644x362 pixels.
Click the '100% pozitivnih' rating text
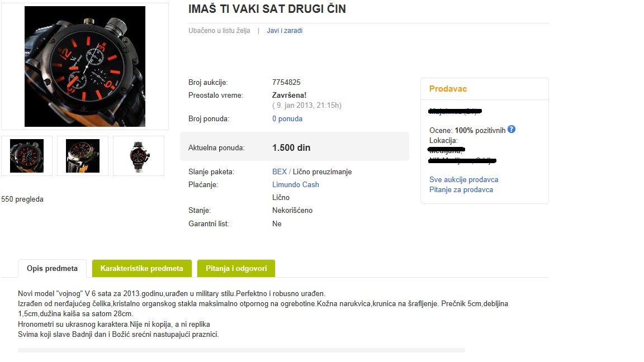coord(480,131)
